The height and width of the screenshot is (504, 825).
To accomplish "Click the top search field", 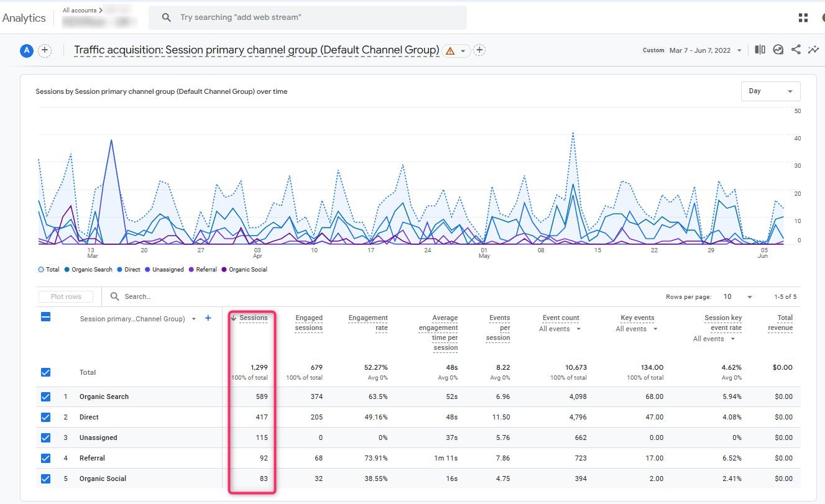I will pos(308,17).
